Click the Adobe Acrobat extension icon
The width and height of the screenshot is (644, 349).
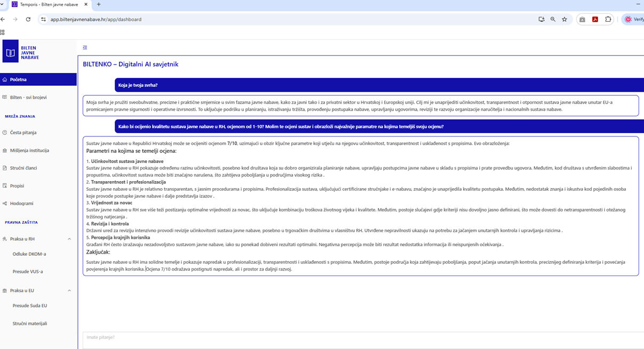click(x=595, y=19)
